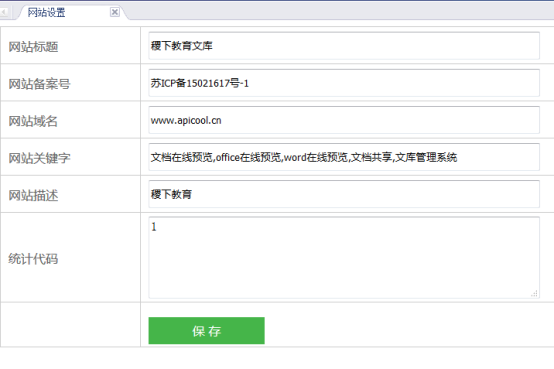Screen dimensions: 554x369
Task: Click the 网站标题 row label
Action: coord(33,47)
